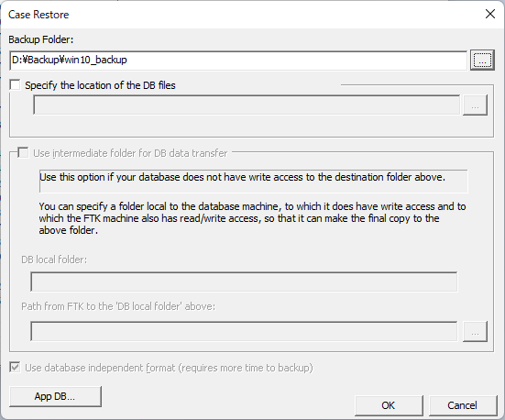The height and width of the screenshot is (420, 505).
Task: Click the Use database independent format label
Action: (x=169, y=368)
